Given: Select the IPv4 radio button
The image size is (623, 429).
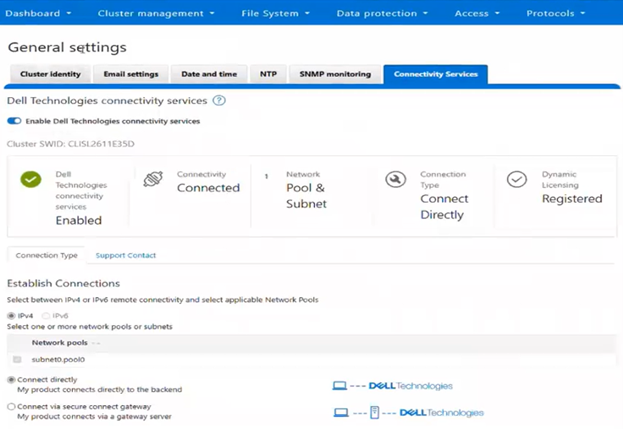Looking at the screenshot, I should click(12, 315).
